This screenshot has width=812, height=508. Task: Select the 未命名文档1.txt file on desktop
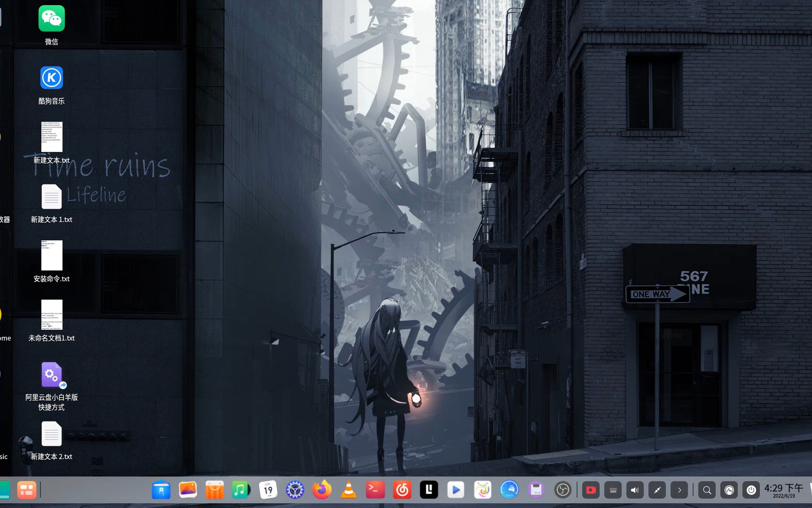(52, 315)
